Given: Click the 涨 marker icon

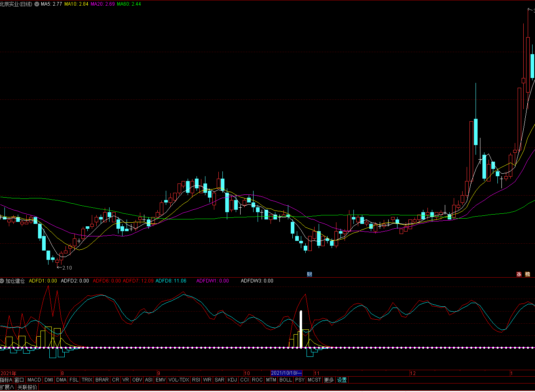Looking at the screenshot, I should 519,274.
